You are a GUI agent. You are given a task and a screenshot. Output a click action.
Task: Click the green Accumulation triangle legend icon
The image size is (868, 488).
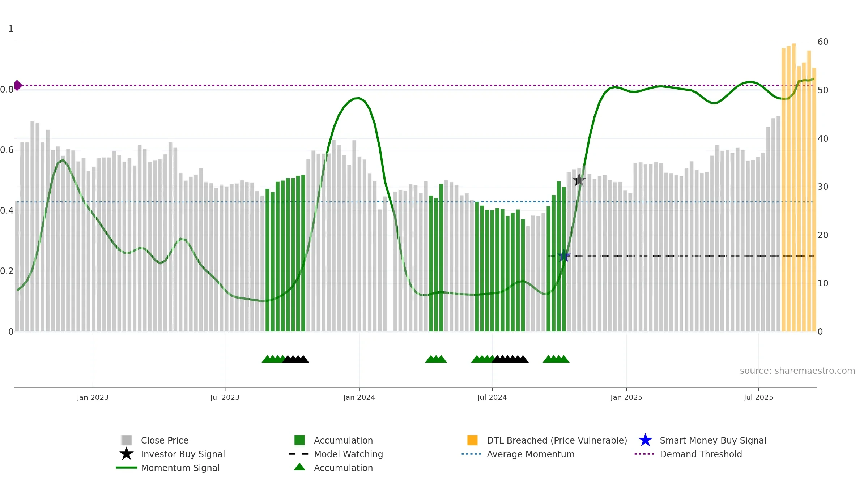pyautogui.click(x=299, y=467)
